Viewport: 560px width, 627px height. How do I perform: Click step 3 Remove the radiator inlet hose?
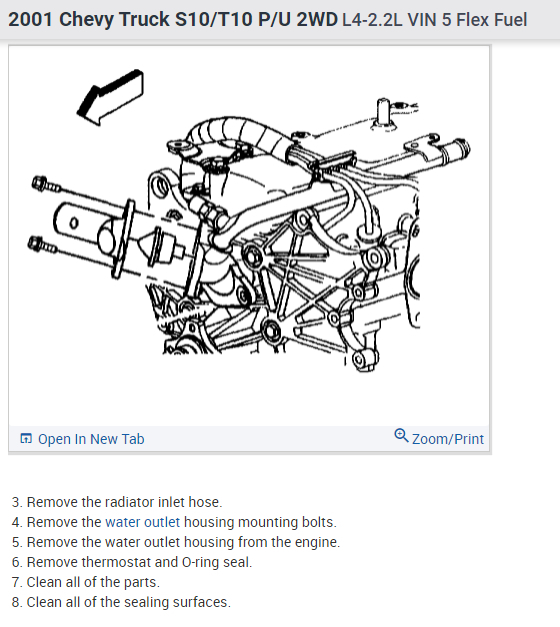[117, 502]
